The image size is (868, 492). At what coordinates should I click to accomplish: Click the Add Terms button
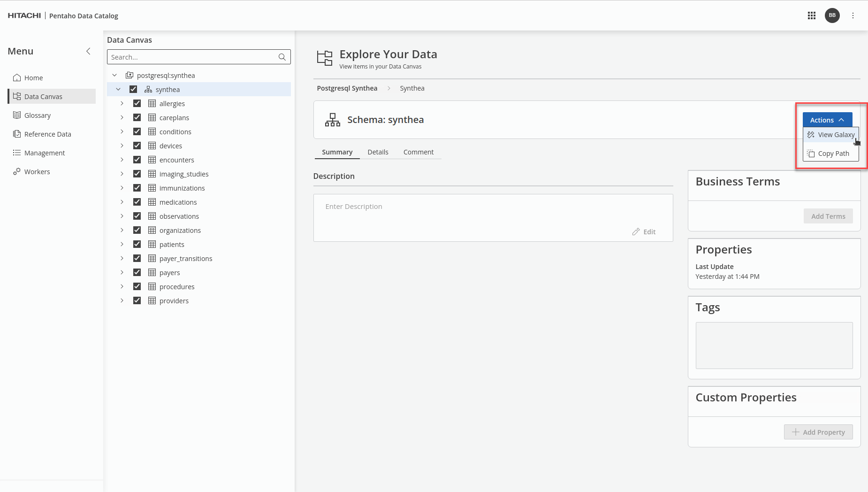tap(828, 216)
